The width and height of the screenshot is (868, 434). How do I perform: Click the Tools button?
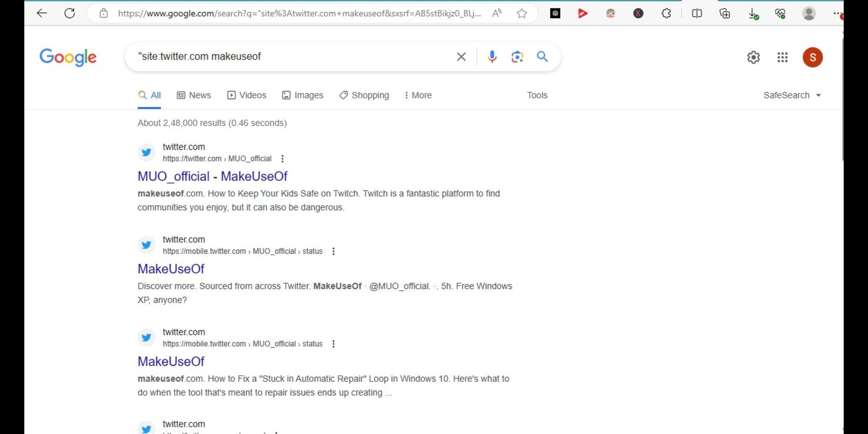click(x=537, y=95)
